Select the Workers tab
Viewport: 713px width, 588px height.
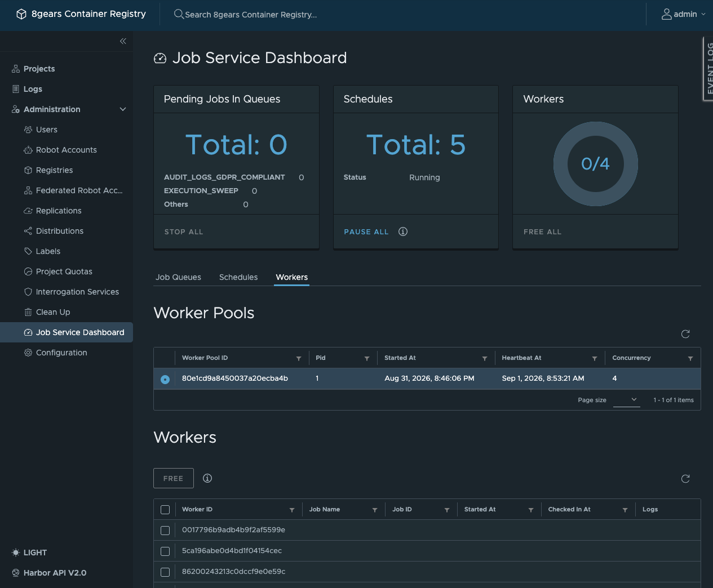point(292,277)
